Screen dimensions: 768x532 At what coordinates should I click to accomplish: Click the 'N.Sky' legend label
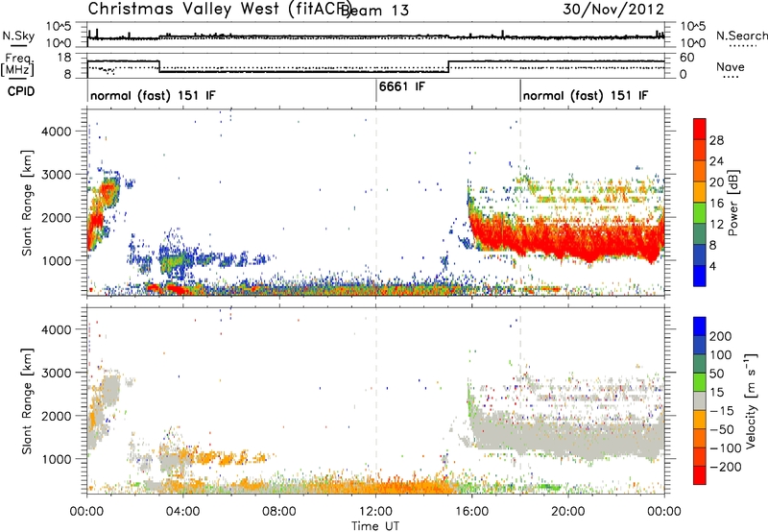(x=18, y=36)
